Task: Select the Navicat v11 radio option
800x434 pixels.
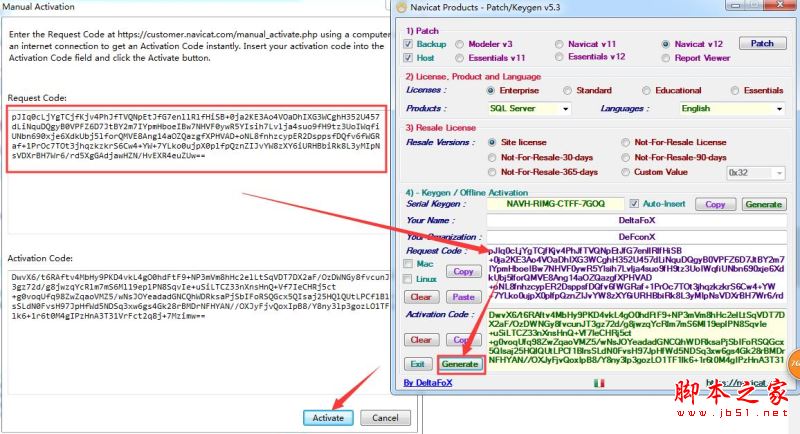Action: point(559,44)
